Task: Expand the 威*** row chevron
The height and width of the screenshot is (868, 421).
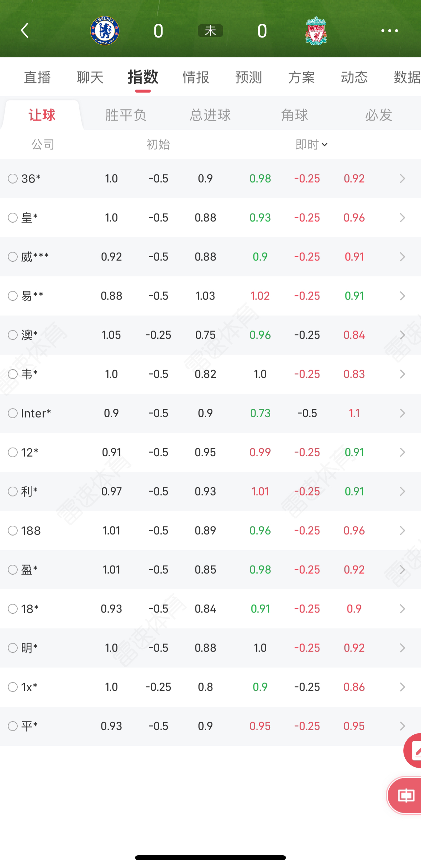Action: click(x=402, y=257)
